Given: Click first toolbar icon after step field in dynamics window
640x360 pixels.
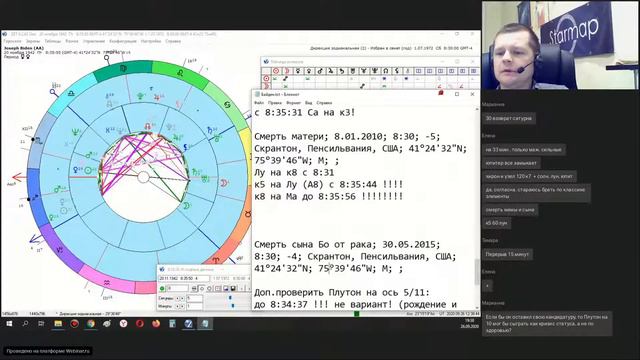Looking at the screenshot, I should click(194, 289).
